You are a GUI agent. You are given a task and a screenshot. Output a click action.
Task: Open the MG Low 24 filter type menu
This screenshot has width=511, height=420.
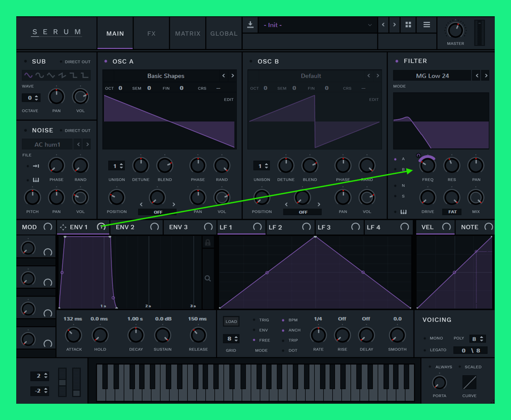(x=432, y=76)
